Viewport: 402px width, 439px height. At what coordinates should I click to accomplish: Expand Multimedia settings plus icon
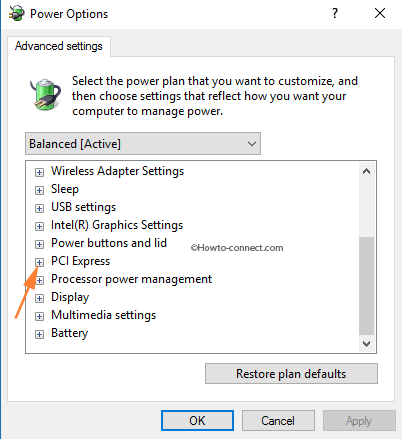tap(39, 316)
